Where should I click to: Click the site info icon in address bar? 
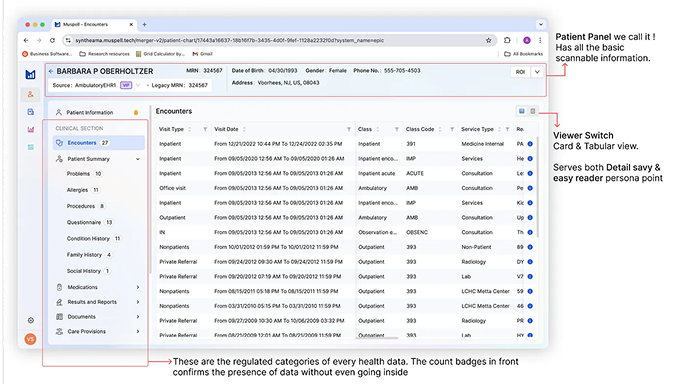tap(67, 40)
